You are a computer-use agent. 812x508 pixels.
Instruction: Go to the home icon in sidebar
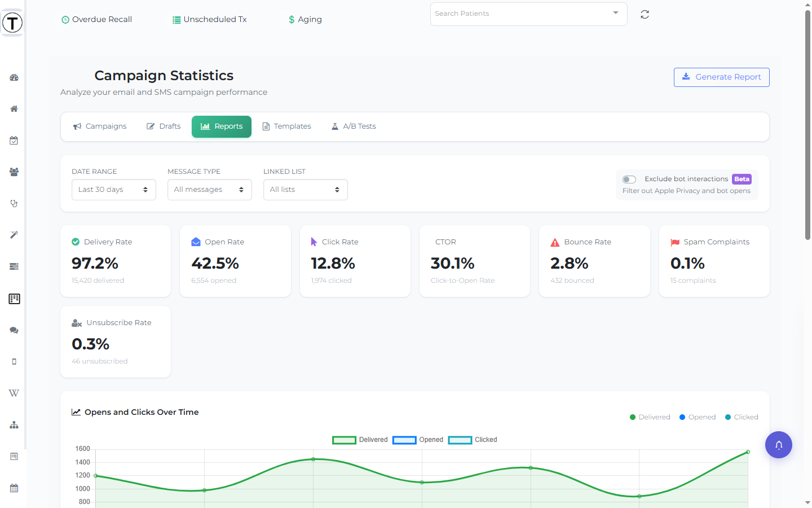(14, 109)
